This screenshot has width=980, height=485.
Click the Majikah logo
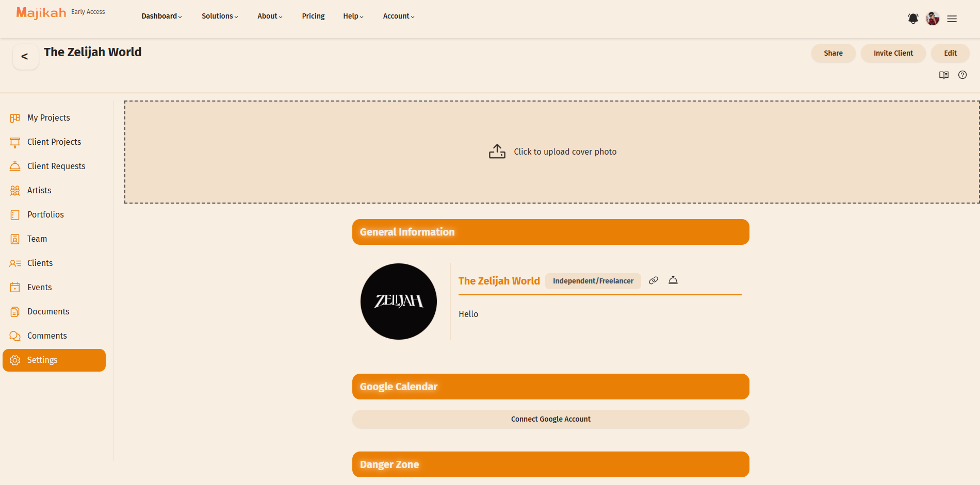tap(41, 13)
